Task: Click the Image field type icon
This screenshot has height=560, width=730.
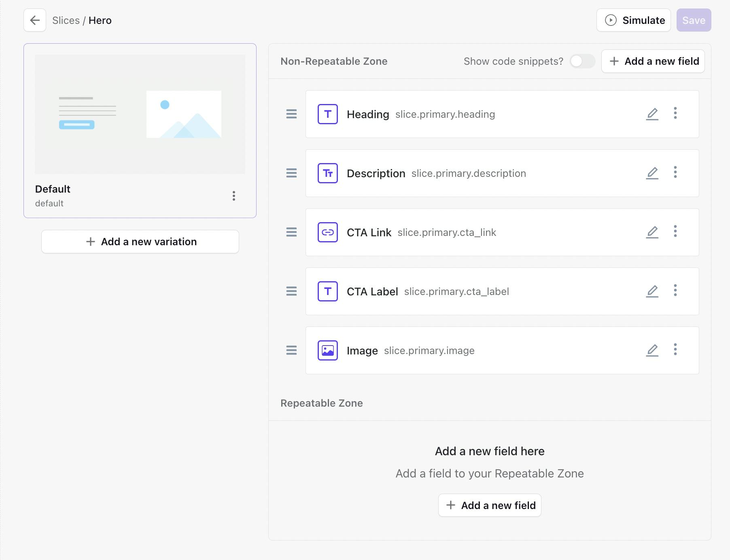Action: coord(327,350)
